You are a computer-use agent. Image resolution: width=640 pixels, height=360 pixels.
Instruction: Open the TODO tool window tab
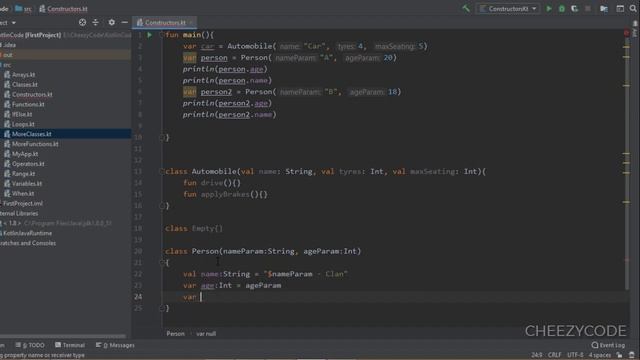pyautogui.click(x=30, y=345)
